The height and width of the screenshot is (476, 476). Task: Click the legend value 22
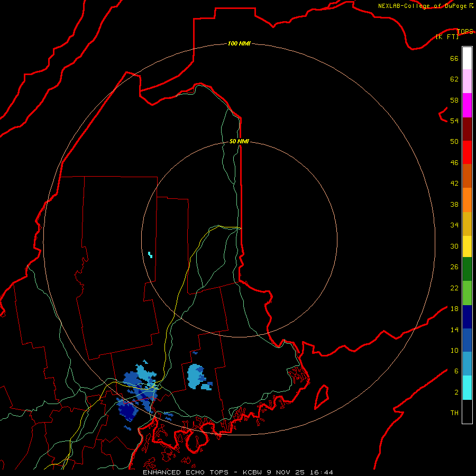[454, 288]
